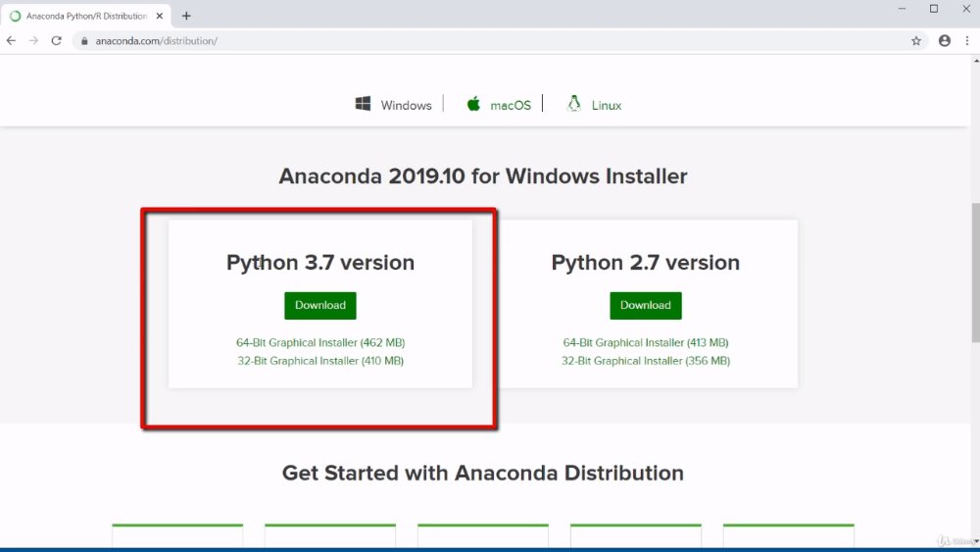Download the Python 2.7 version
The height and width of the screenshot is (552, 980).
tap(646, 305)
